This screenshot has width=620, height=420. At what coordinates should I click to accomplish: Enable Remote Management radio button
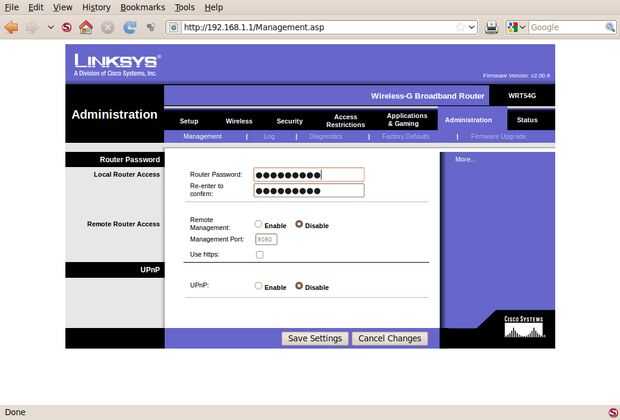(x=258, y=224)
